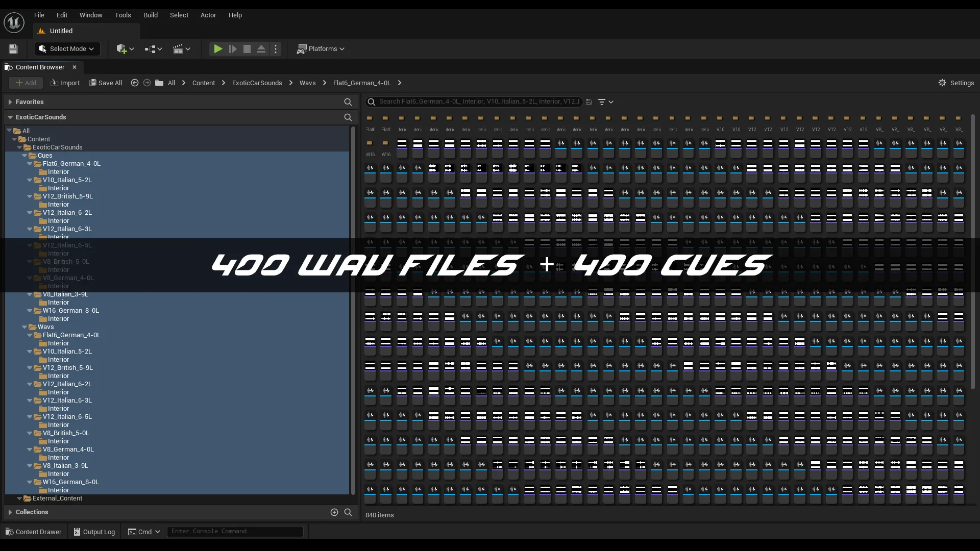Click the search icon in Favorites row
Viewport: 980px width, 551px height.
(348, 102)
